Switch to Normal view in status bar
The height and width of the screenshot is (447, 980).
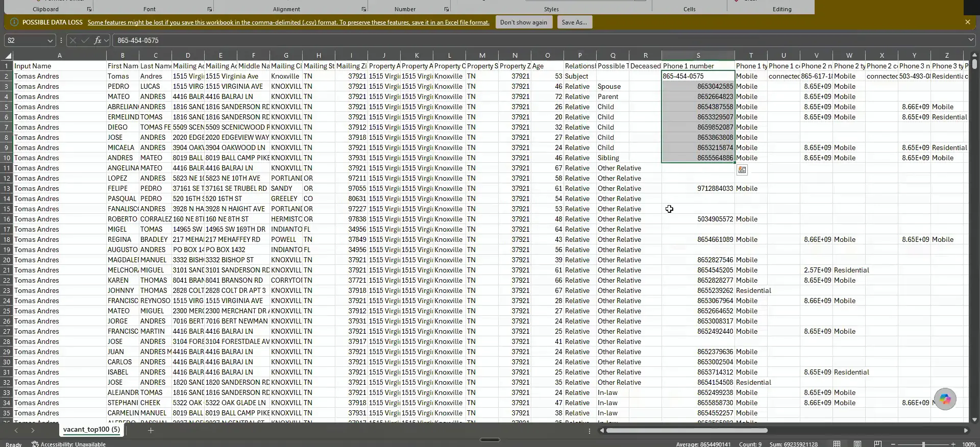[x=837, y=444]
